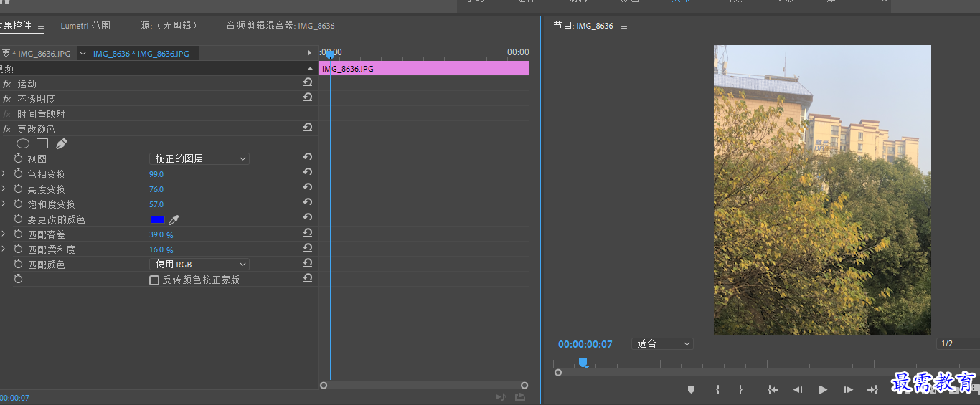This screenshot has width=980, height=405.
Task: Step forward one frame
Action: coord(848,389)
